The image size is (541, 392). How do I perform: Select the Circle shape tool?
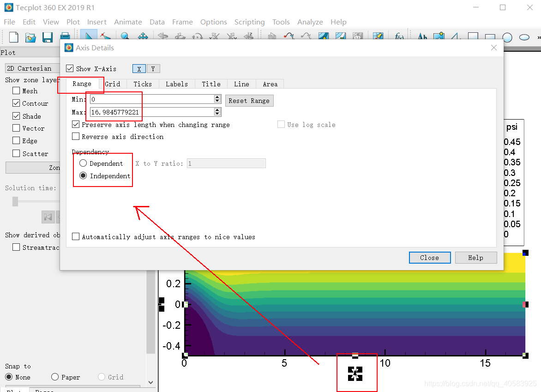(x=507, y=37)
